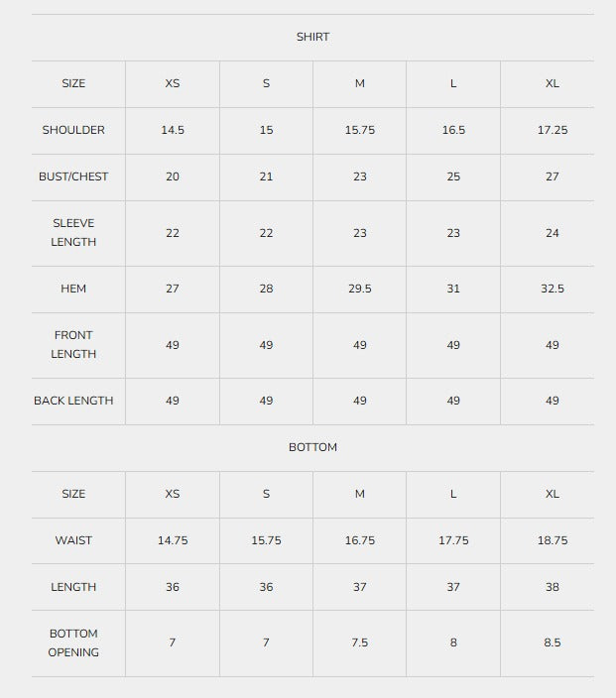Click the SHOULDER row label
This screenshot has width=616, height=698.
point(73,130)
